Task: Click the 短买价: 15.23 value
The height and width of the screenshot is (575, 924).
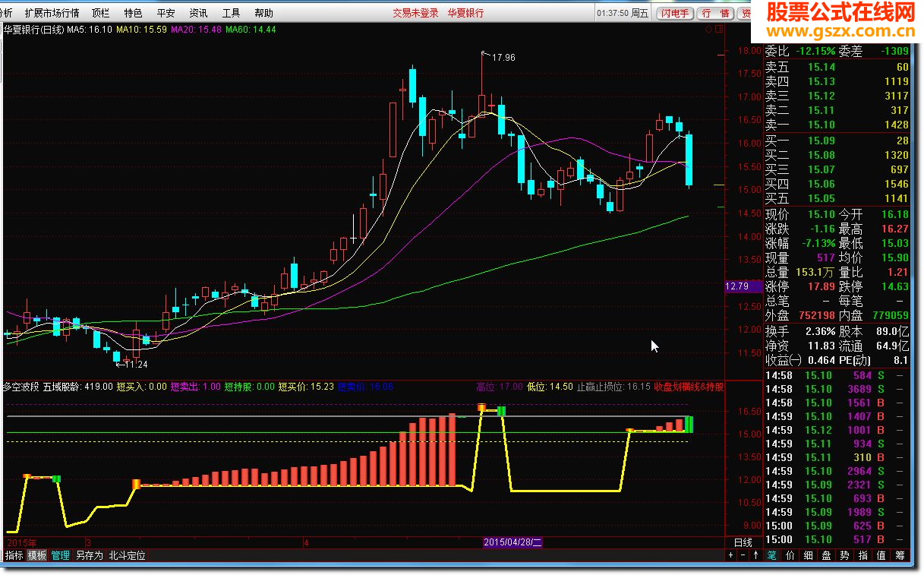Action: [306, 387]
